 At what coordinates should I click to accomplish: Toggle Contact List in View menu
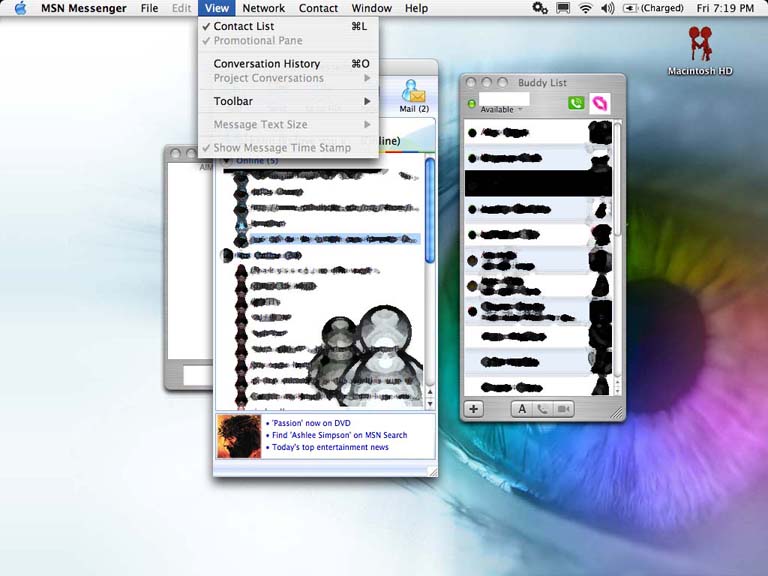pos(288,26)
